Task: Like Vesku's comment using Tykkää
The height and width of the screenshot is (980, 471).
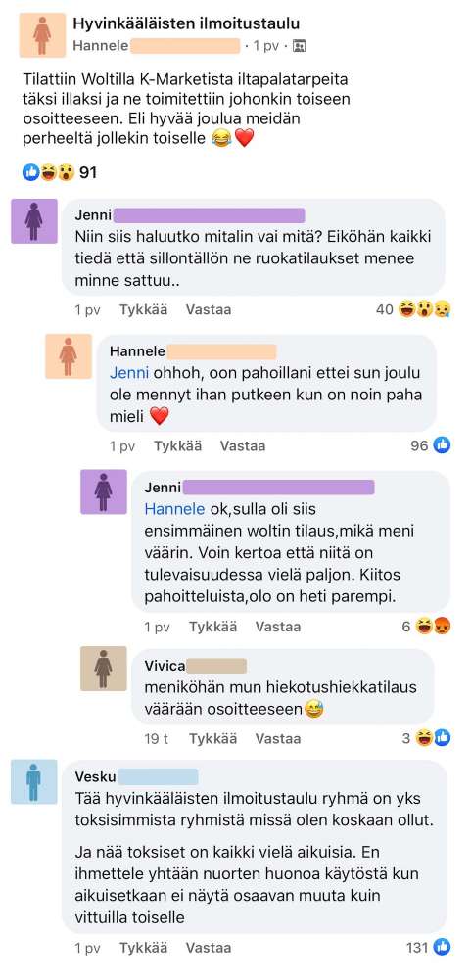Action: (143, 948)
